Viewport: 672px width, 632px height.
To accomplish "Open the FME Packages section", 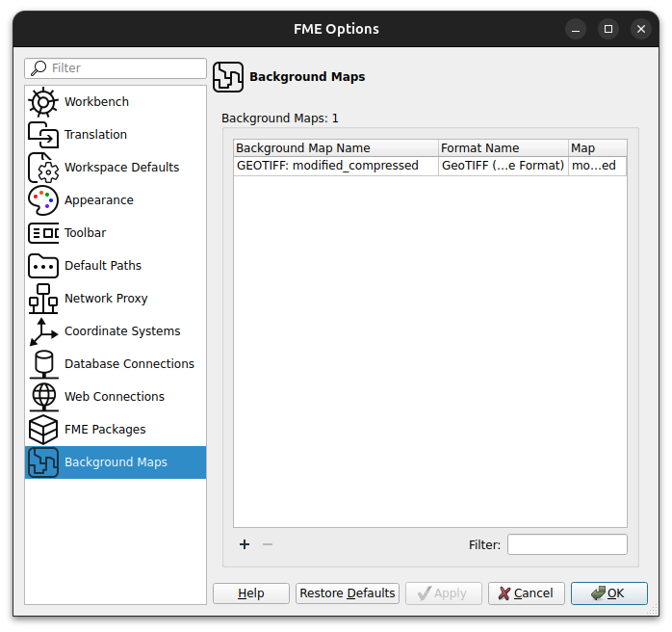I will tap(105, 430).
